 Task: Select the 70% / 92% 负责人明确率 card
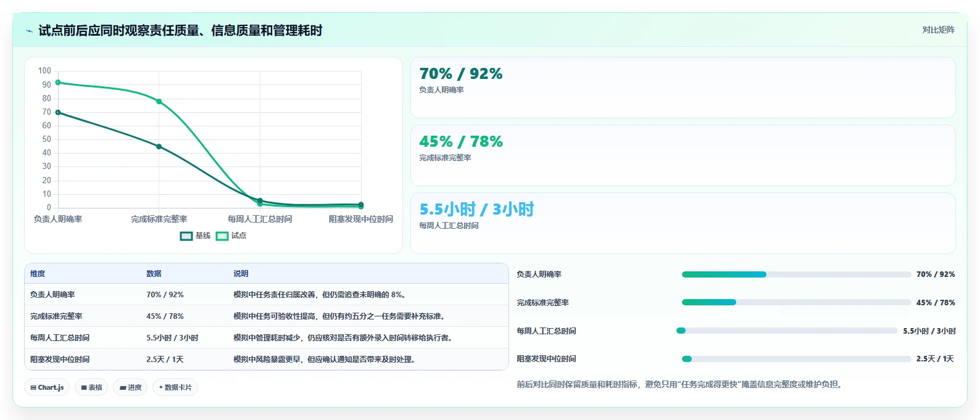pos(683,88)
